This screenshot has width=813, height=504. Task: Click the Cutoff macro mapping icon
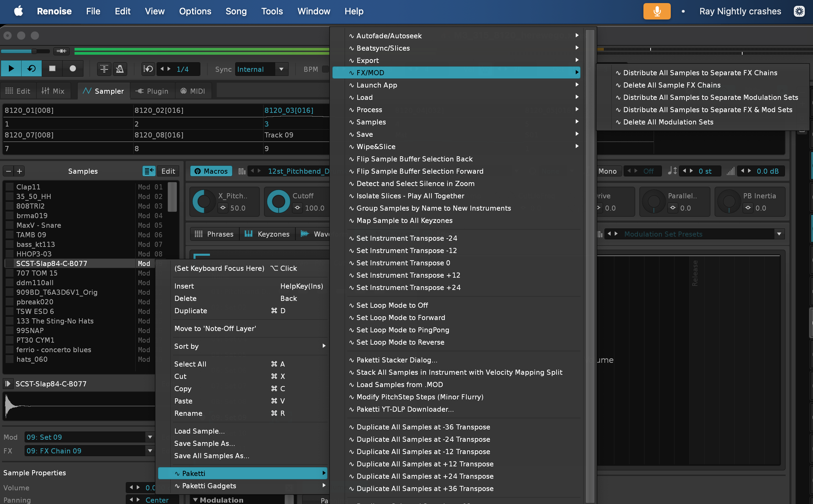(x=297, y=208)
